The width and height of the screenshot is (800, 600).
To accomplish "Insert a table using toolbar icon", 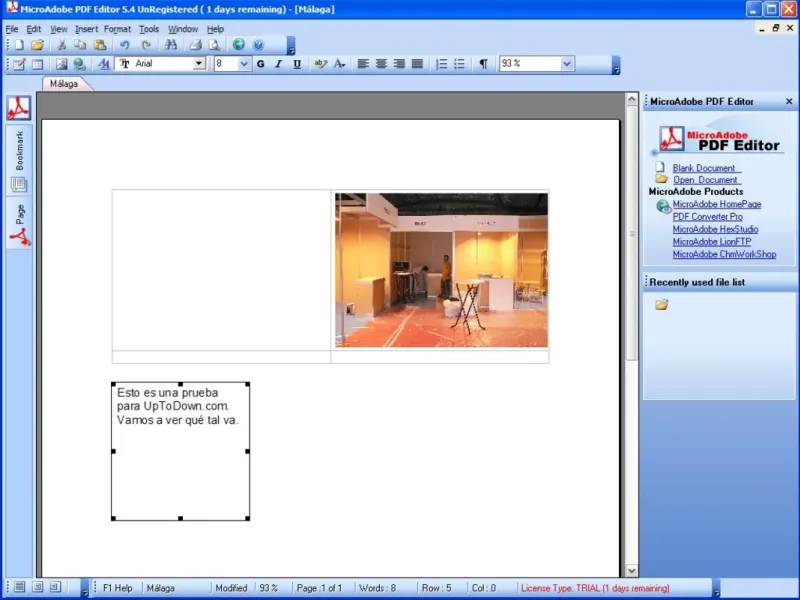I will [37, 64].
